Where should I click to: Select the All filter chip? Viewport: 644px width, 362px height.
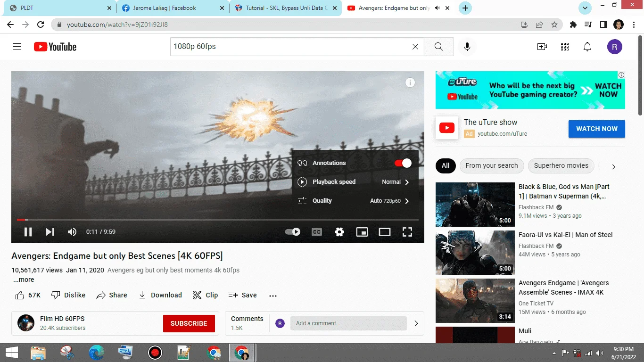coord(446,165)
